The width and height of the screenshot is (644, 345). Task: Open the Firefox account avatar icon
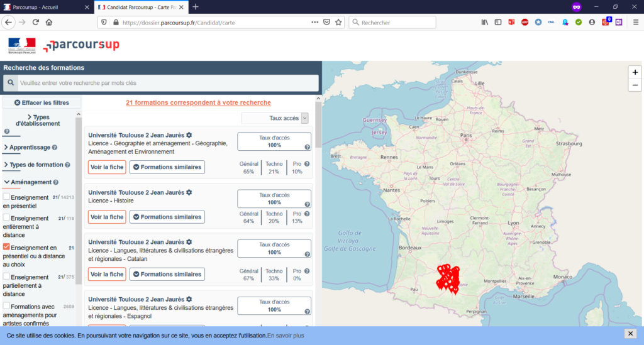tap(592, 22)
